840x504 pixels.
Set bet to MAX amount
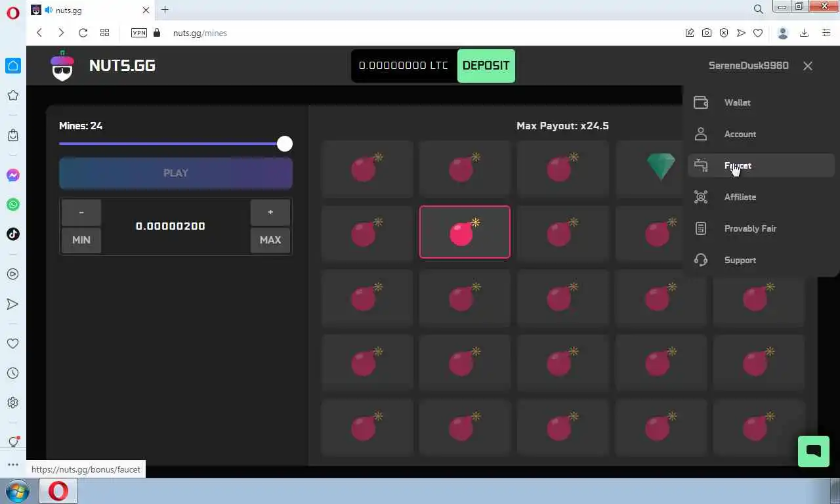coord(270,240)
